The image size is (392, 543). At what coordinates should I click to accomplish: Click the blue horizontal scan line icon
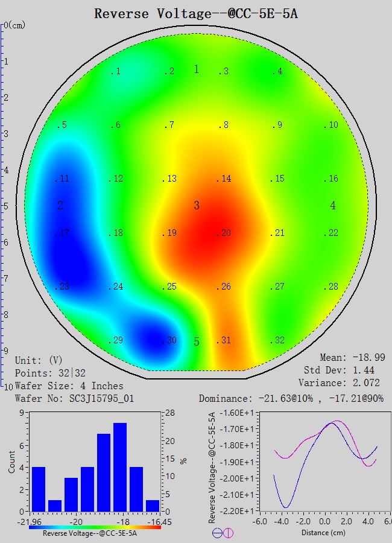point(217,533)
